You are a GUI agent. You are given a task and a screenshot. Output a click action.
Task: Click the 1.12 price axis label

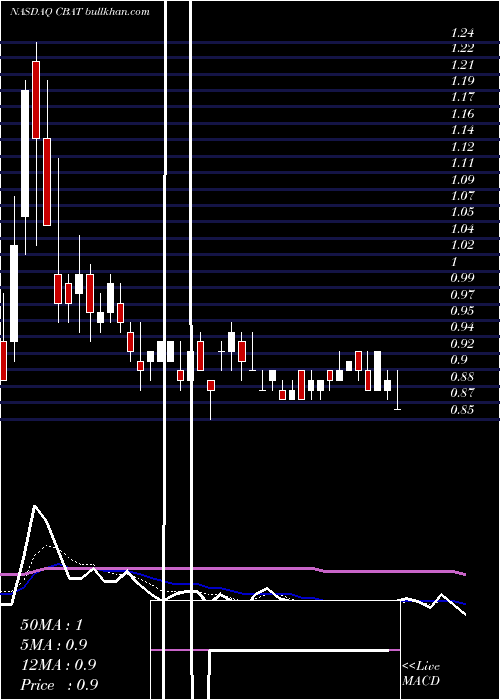(x=462, y=147)
